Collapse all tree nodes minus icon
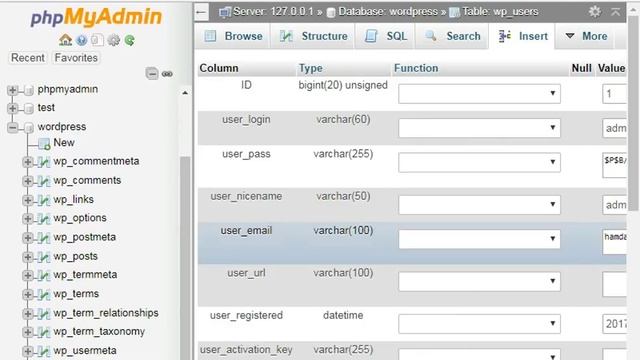The height and width of the screenshot is (360, 640). 152,74
